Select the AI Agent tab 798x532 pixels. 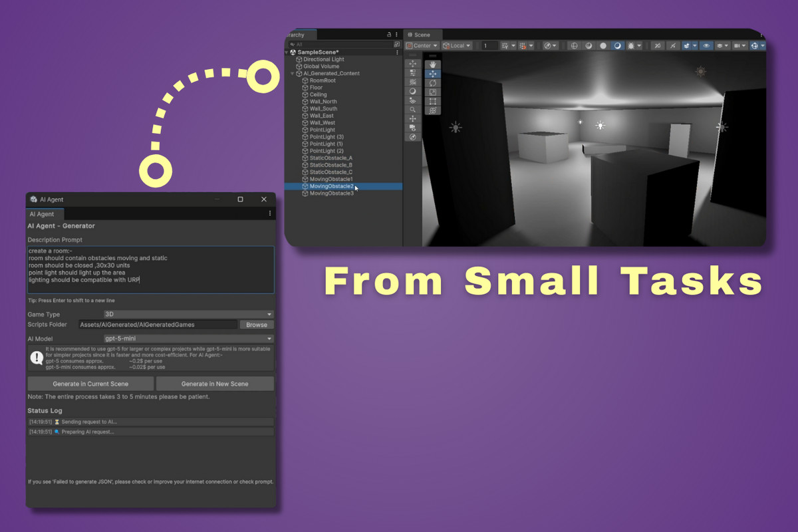pos(42,214)
